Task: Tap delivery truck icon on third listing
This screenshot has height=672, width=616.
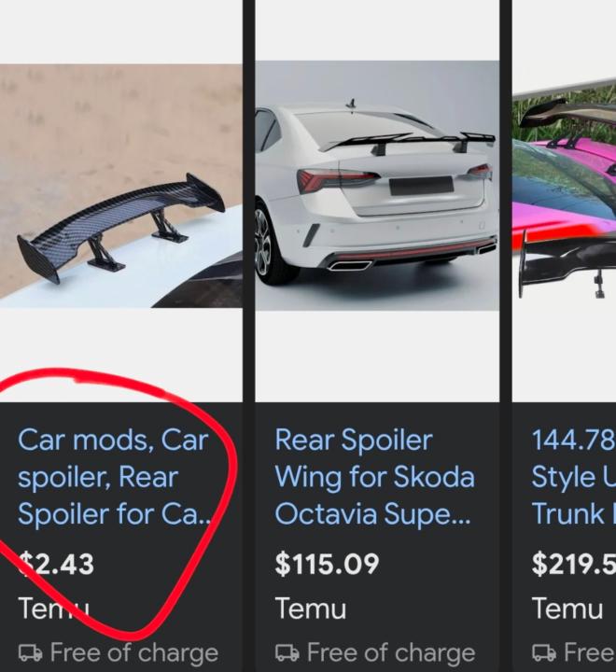Action: (x=544, y=653)
